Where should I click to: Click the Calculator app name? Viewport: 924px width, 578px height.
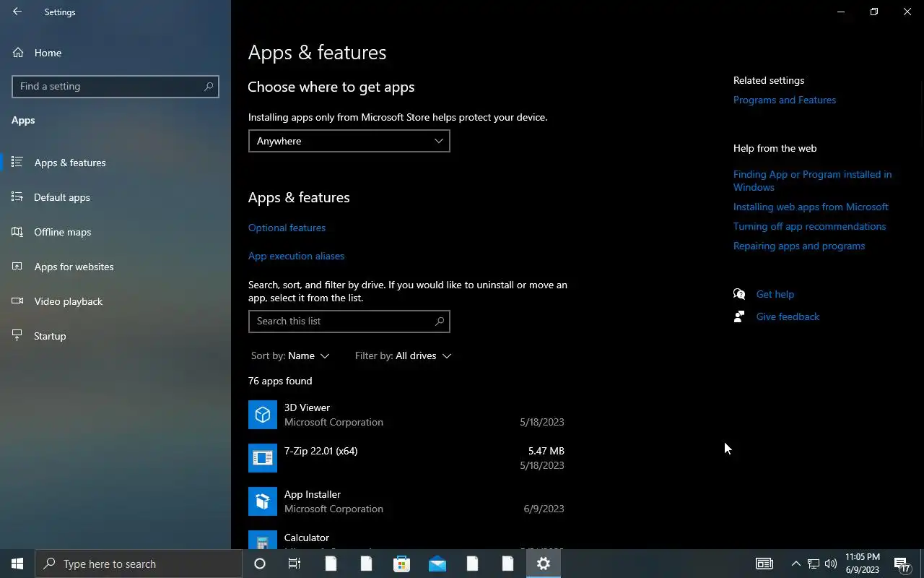pos(307,538)
